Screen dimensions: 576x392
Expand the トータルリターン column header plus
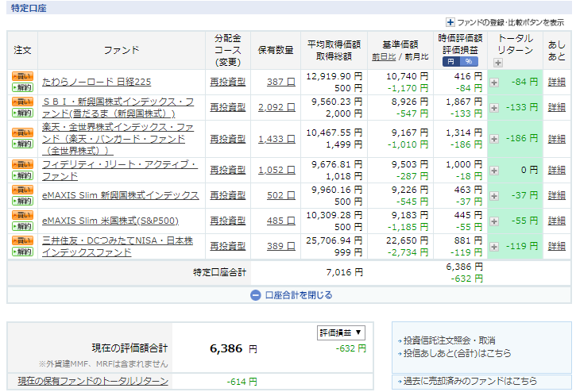[x=497, y=62]
